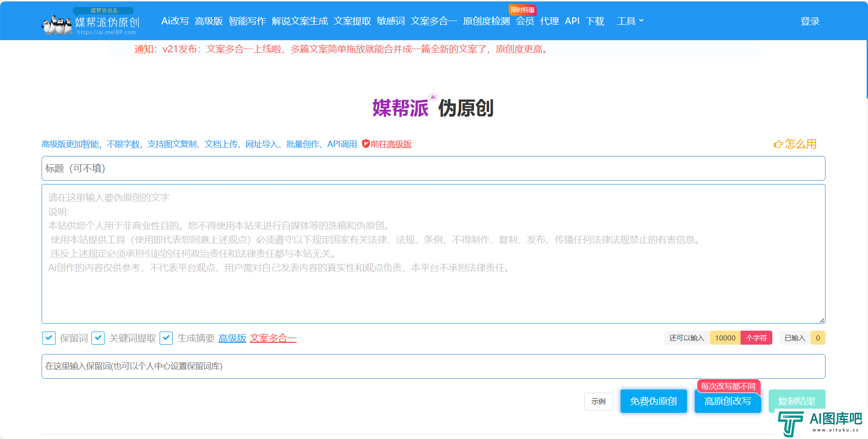Screen dimensions: 868x439
Task: Click the 前往高级版 link
Action: [x=391, y=144]
